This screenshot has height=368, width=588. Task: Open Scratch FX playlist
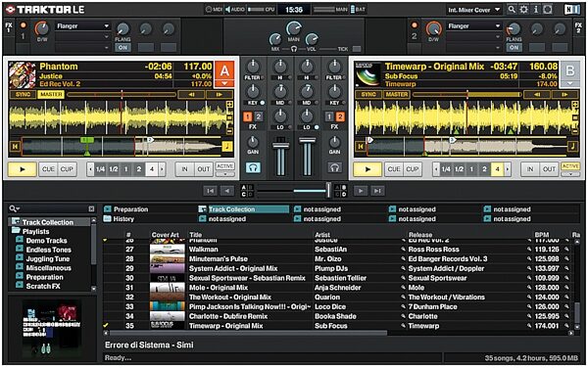[43, 286]
